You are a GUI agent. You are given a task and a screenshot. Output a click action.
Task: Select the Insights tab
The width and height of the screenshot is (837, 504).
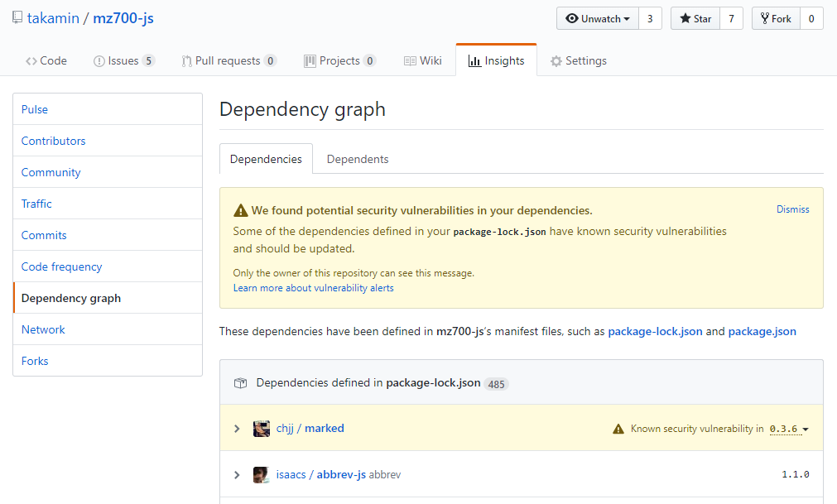point(497,60)
